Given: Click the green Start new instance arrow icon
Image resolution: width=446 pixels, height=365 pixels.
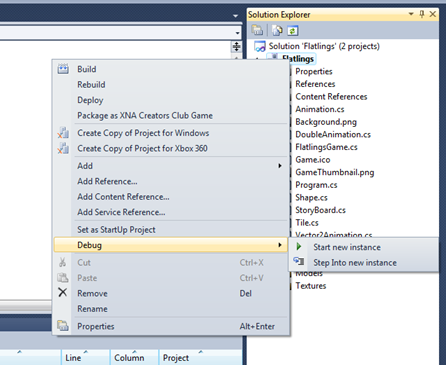Looking at the screenshot, I should point(299,247).
